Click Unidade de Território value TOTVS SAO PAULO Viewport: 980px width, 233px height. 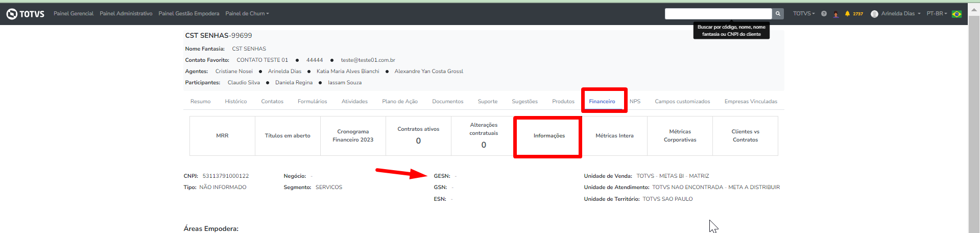(x=667, y=199)
